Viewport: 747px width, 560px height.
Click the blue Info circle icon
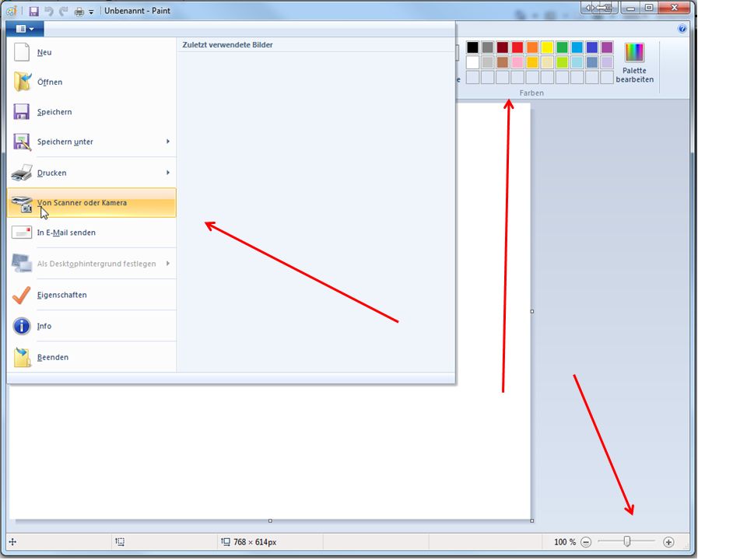tap(22, 326)
